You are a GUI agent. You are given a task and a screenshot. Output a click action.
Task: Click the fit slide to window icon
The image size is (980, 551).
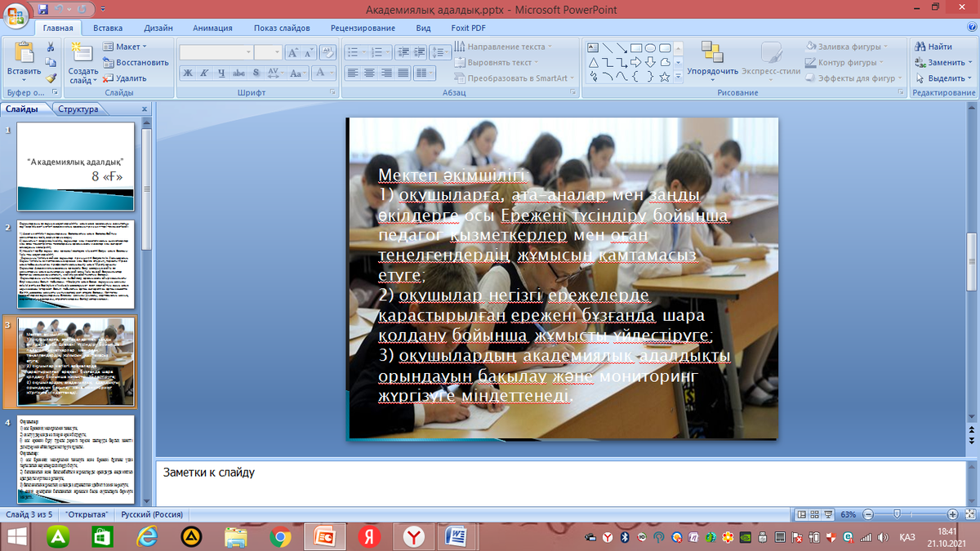coord(969,514)
